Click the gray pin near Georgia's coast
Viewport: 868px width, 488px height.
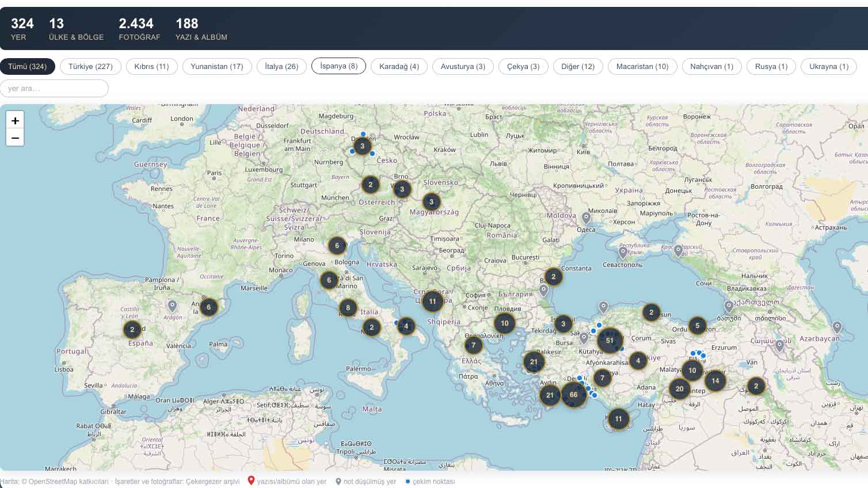[x=729, y=306]
